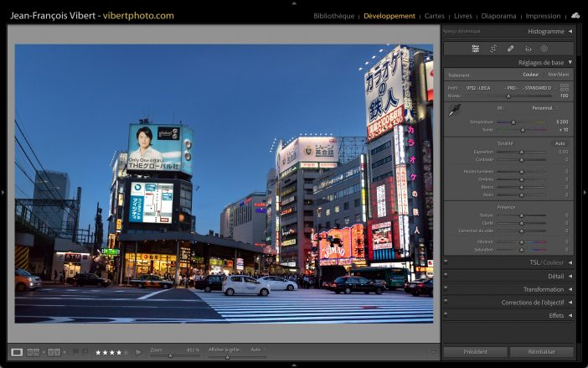Switch to Loupe view mode icon
This screenshot has width=588, height=368.
coord(17,352)
